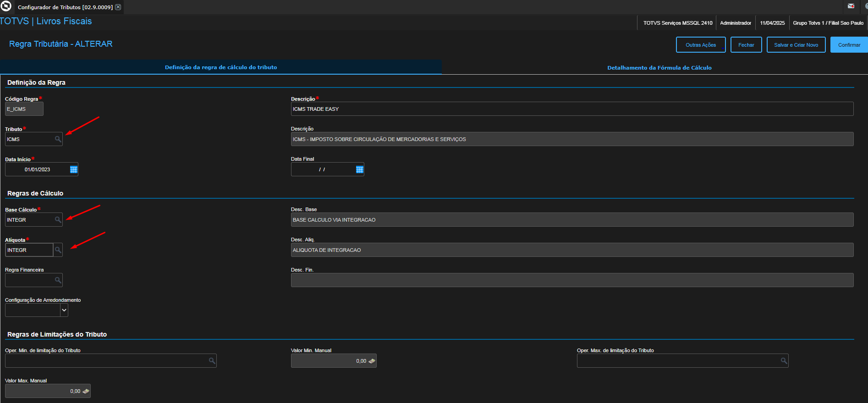Open the Outras Ações menu button
868x403 pixels.
tap(700, 45)
